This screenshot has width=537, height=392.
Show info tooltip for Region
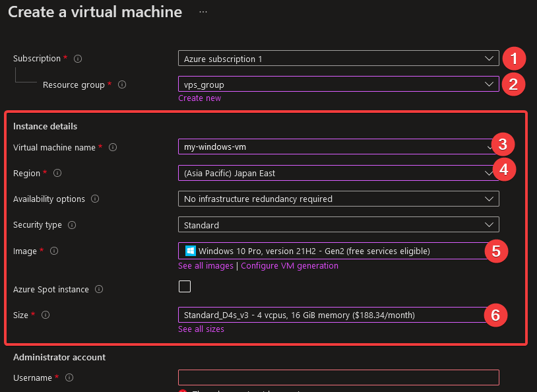57,173
